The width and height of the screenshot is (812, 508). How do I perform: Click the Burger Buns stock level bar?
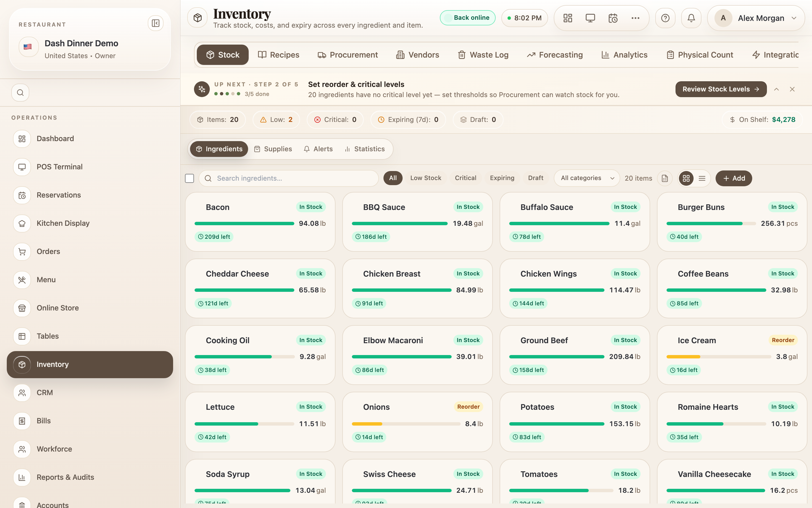(x=711, y=224)
